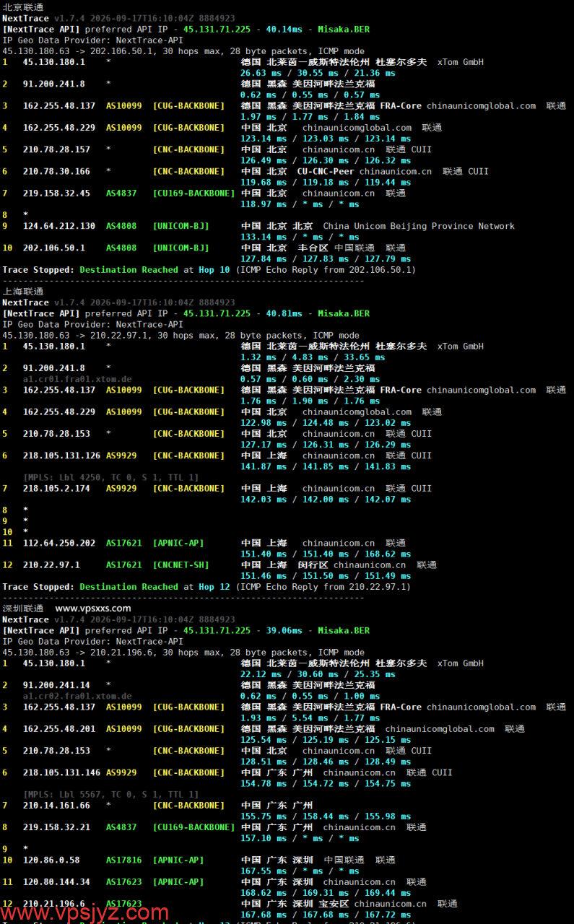574x924 pixels.
Task: Click the hostname a1.cr02.fra01.xtom.de
Action: (x=77, y=696)
